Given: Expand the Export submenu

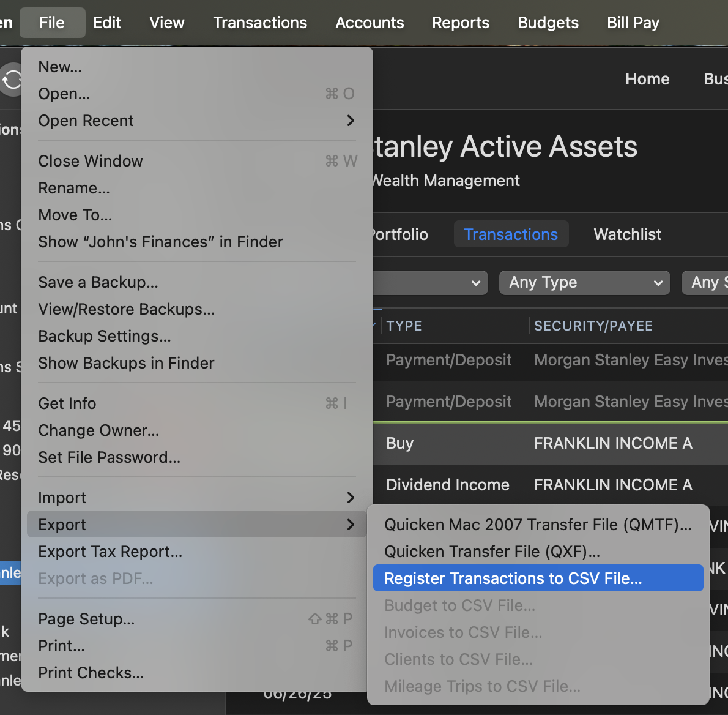Looking at the screenshot, I should (197, 525).
